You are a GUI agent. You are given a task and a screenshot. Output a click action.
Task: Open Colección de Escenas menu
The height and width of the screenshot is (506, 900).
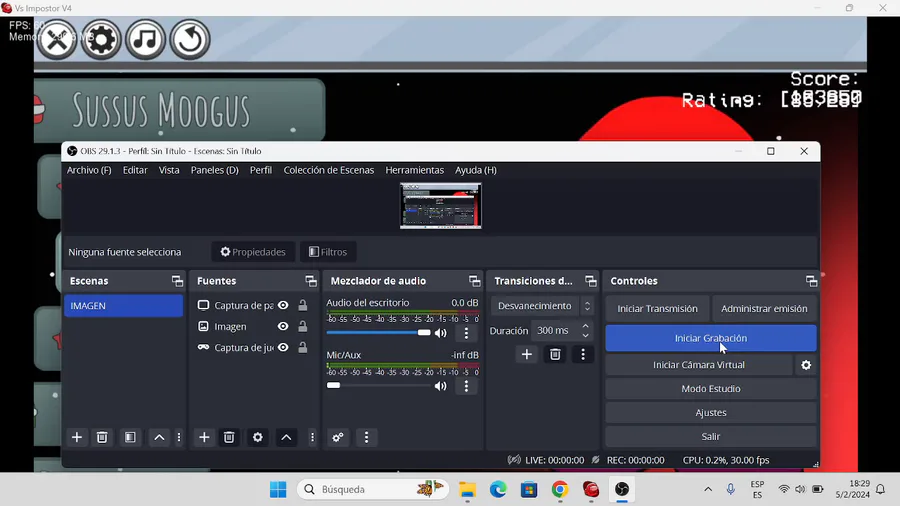328,170
